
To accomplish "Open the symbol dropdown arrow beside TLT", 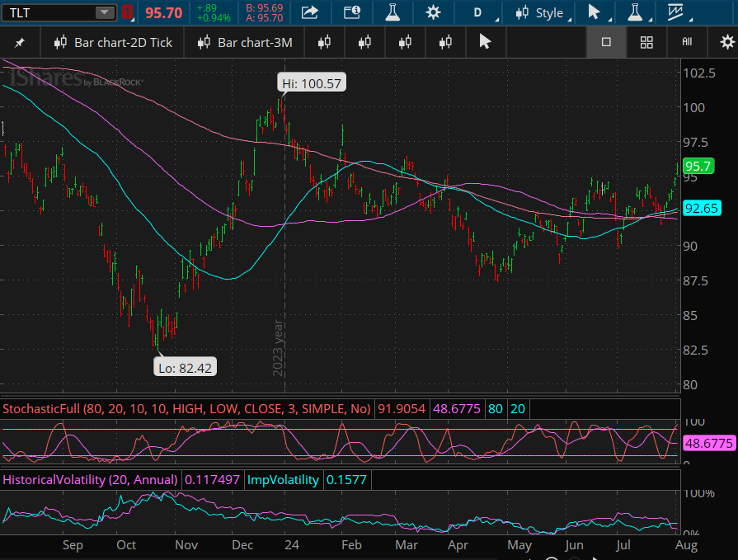I will (x=104, y=12).
